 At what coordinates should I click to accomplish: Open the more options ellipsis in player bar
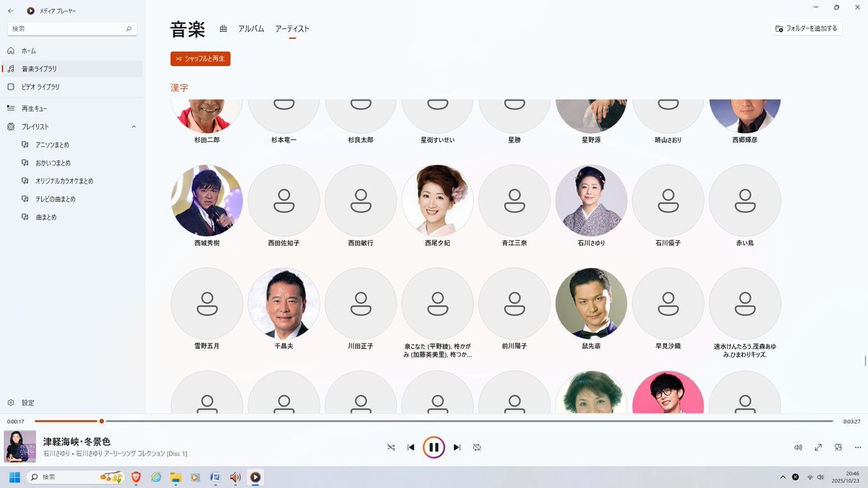[x=858, y=448]
